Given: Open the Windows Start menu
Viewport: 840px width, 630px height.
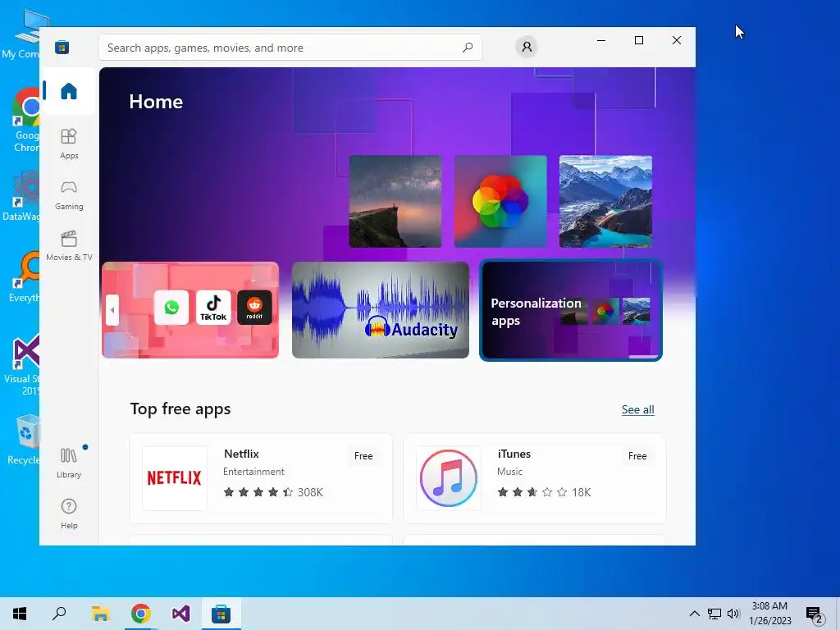Looking at the screenshot, I should [x=20, y=614].
